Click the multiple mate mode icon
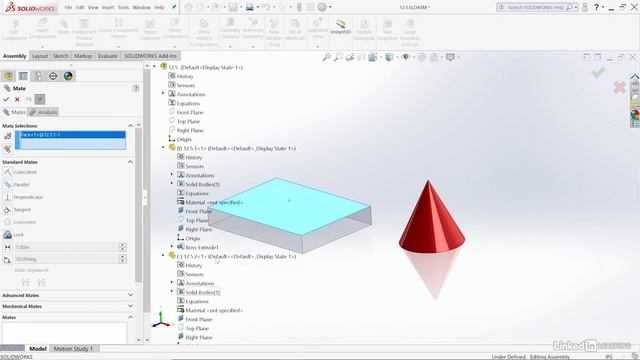 [x=7, y=149]
